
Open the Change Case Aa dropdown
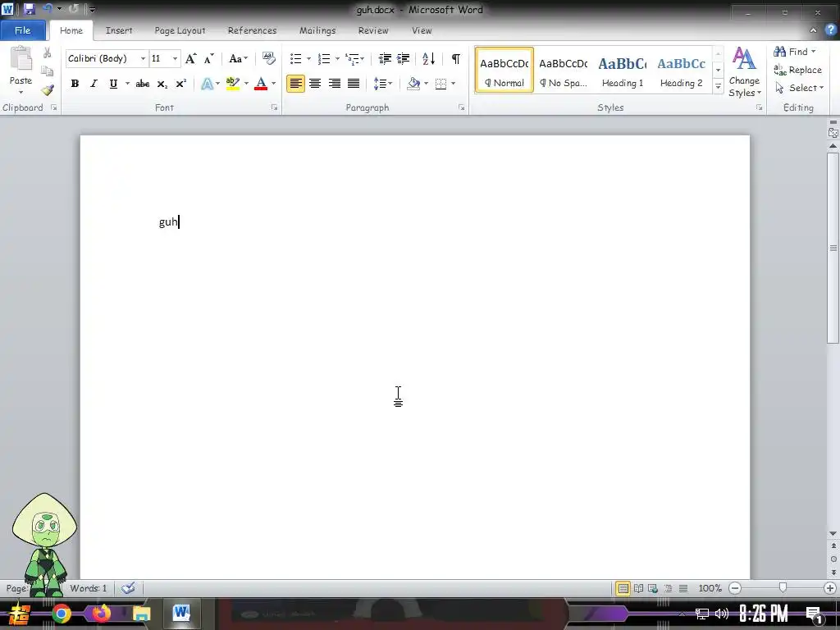click(239, 58)
